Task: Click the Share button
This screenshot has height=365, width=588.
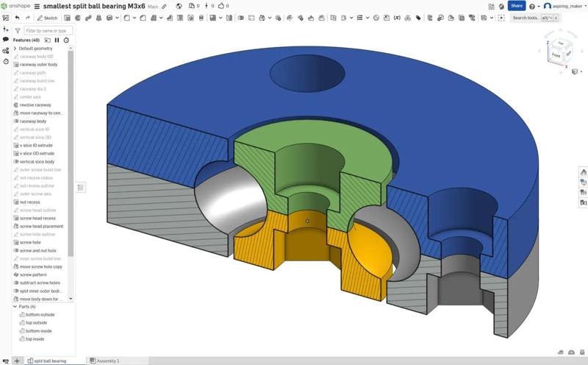Action: coord(517,6)
